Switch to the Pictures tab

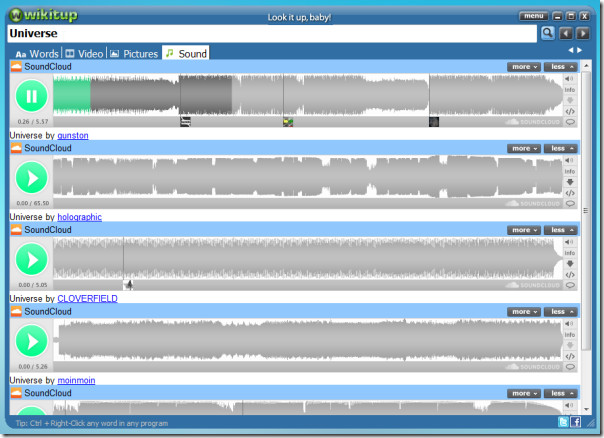(x=134, y=54)
